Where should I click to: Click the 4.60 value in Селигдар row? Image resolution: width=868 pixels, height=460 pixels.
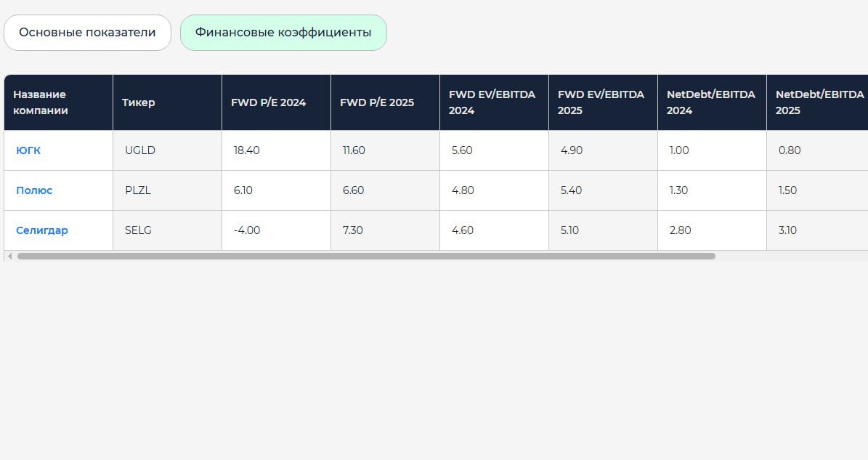pyautogui.click(x=463, y=230)
